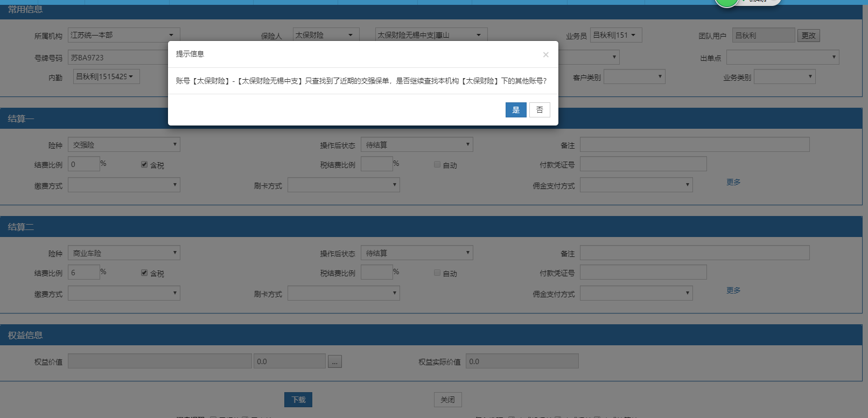Viewport: 868px width, 418px height.
Task: Open the 内勤 dropdown
Action: [x=107, y=76]
